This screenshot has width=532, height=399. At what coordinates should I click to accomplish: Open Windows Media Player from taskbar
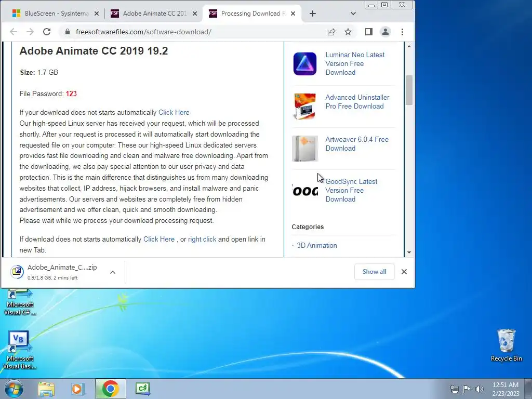click(77, 389)
